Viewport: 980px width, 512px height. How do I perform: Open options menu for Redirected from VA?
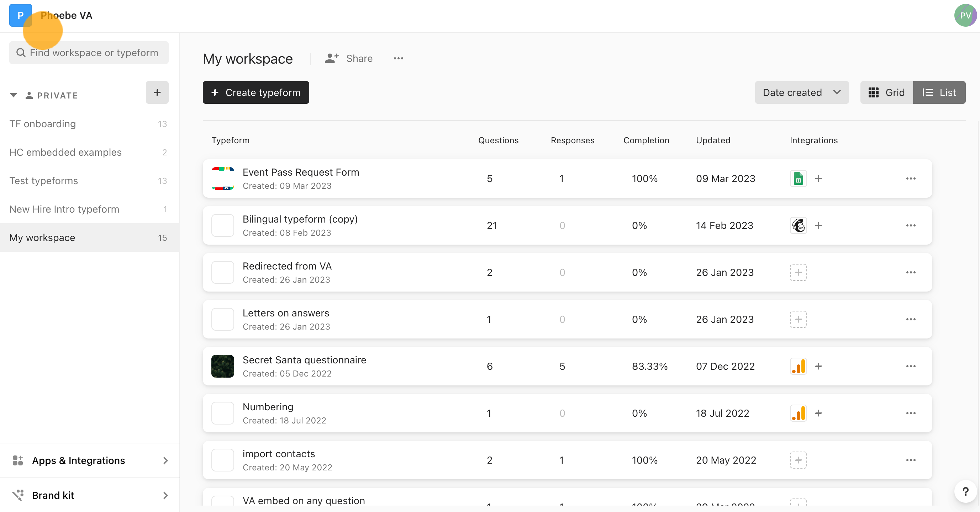[x=910, y=273]
